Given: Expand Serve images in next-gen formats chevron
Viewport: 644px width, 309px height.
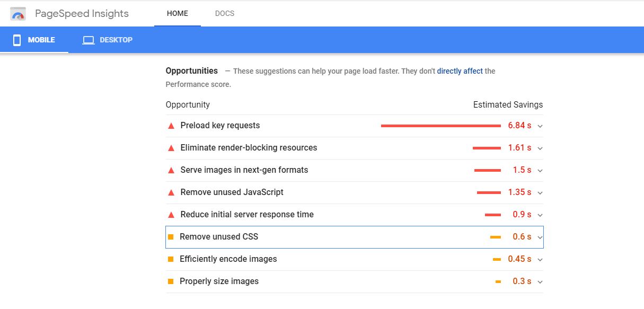Looking at the screenshot, I should pos(540,171).
